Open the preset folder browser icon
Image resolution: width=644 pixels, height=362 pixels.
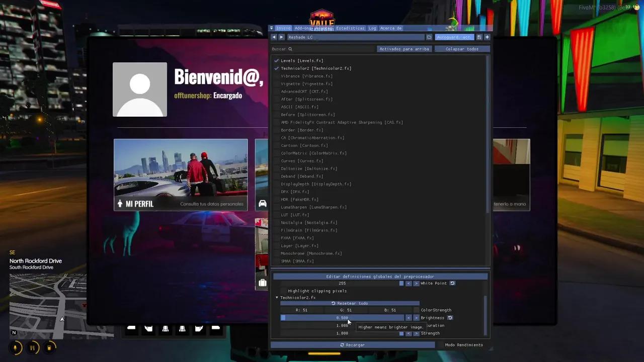coord(429,37)
